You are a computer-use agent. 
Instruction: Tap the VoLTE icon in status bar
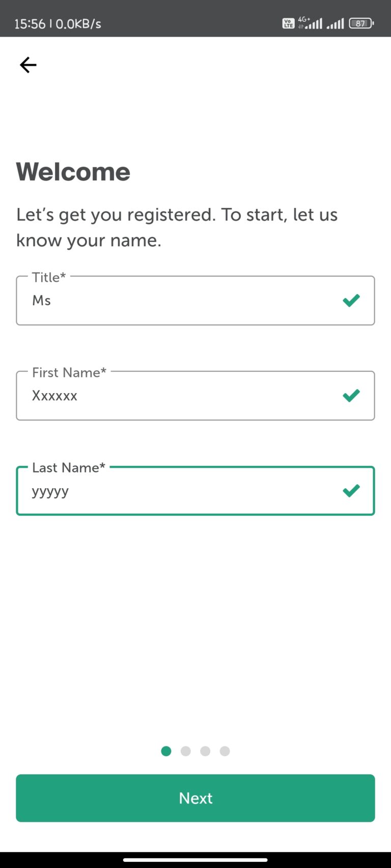tap(288, 23)
